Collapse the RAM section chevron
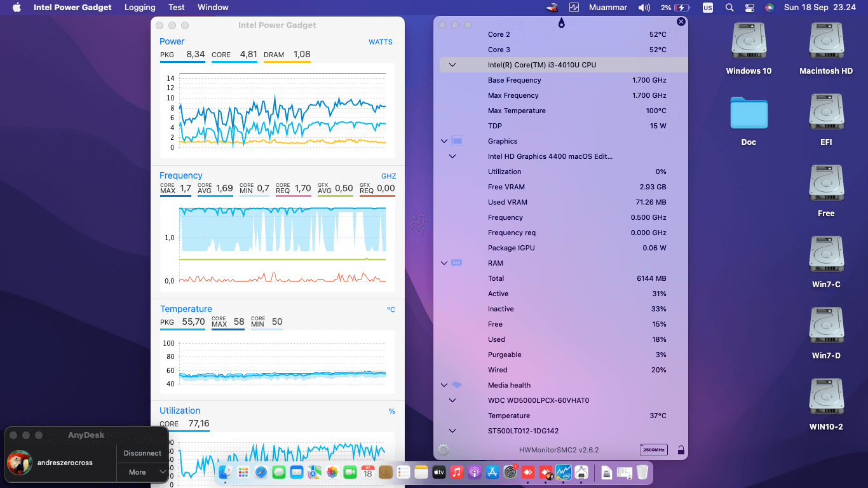 (x=444, y=263)
